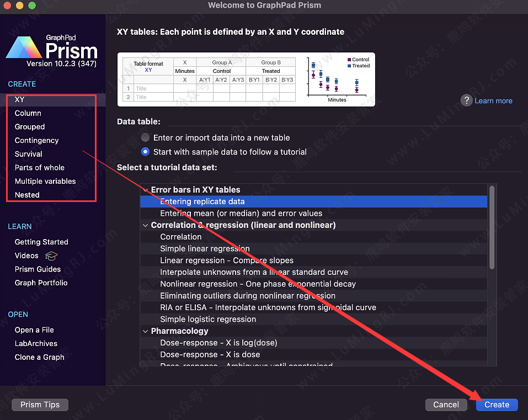
Task: Select 'Simple linear regression' data set
Action: (x=205, y=248)
